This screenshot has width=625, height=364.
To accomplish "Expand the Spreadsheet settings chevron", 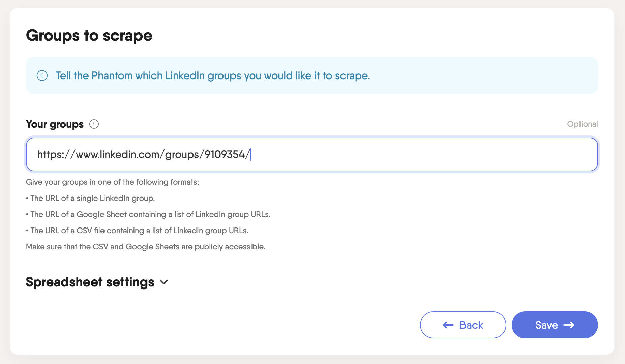I will (164, 282).
